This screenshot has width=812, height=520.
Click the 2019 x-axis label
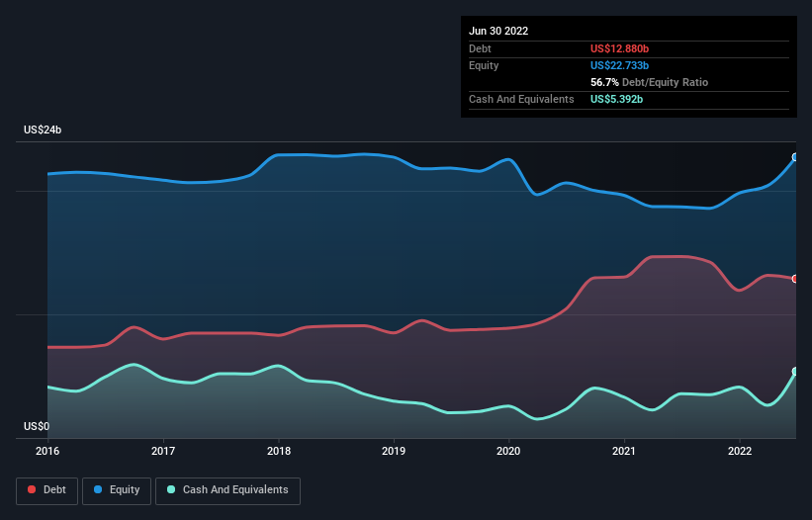click(394, 451)
